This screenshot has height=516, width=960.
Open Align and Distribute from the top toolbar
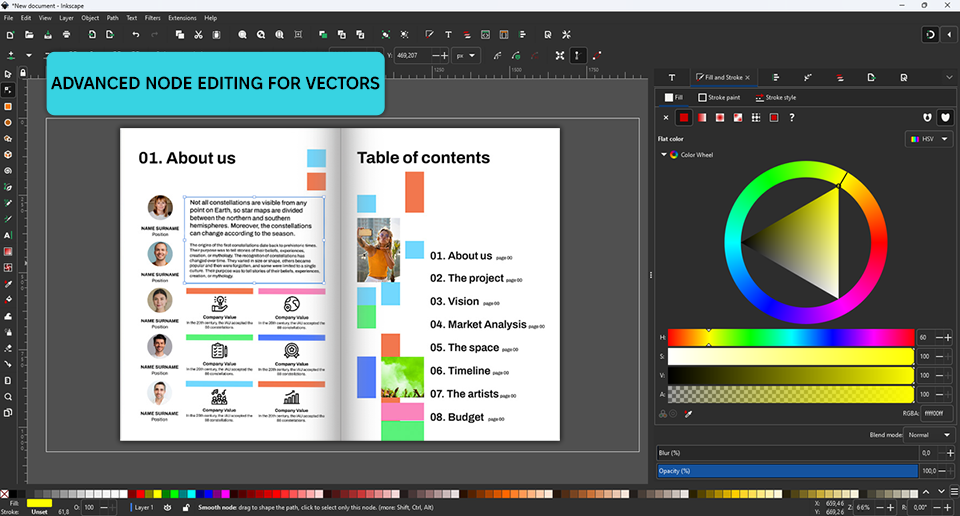pos(522,35)
